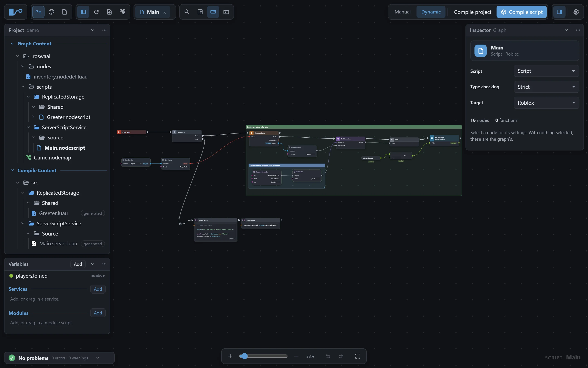Screen dimensions: 588x368
Task: Open the Variables panel more options
Action: coord(104,264)
